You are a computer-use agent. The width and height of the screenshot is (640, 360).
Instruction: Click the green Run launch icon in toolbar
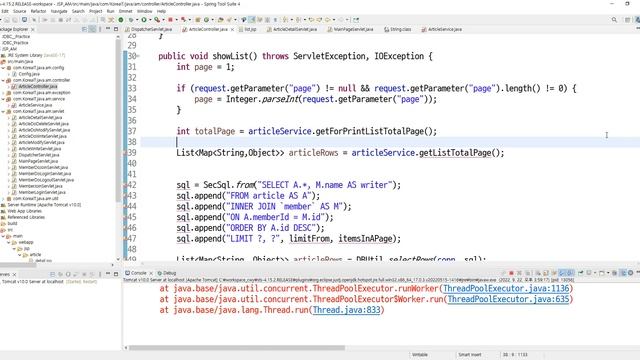tap(144, 20)
